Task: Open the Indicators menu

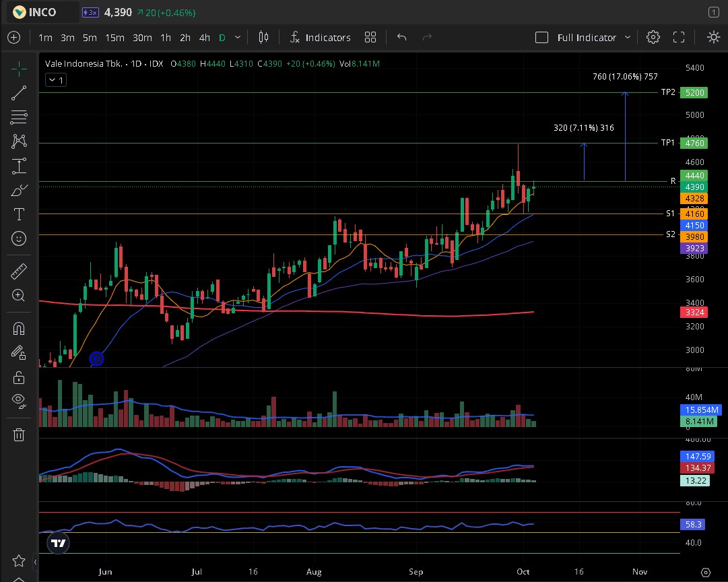Action: point(320,38)
